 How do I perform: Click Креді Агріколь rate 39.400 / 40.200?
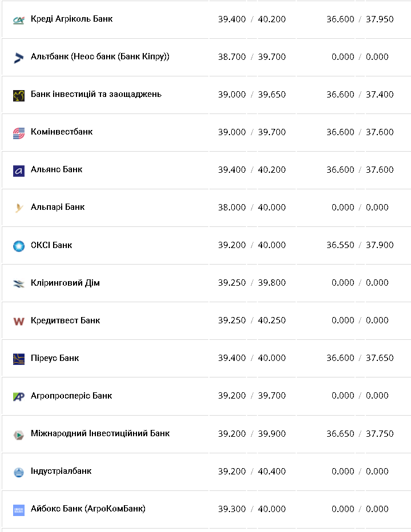[252, 19]
